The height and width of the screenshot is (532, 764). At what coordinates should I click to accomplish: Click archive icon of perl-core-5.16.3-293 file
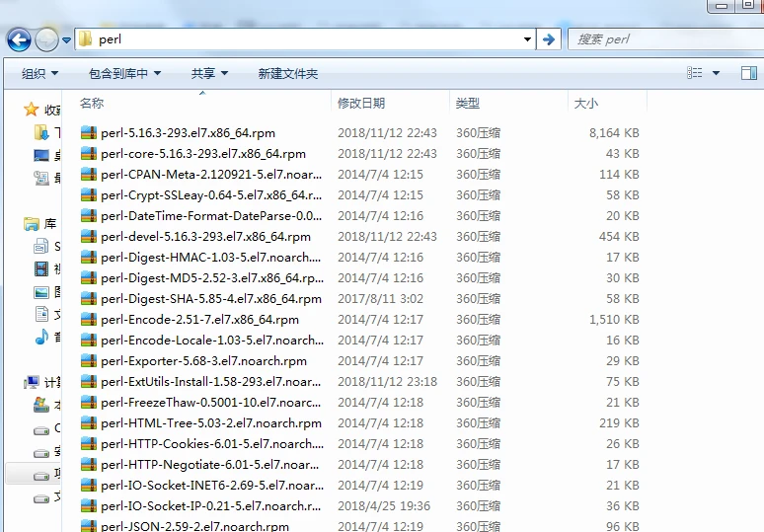[89, 153]
